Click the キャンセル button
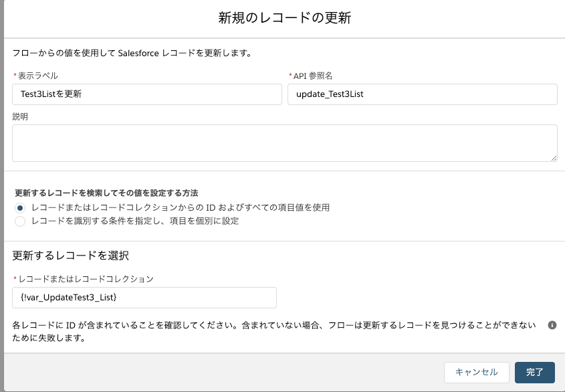The width and height of the screenshot is (565, 392). (x=476, y=373)
